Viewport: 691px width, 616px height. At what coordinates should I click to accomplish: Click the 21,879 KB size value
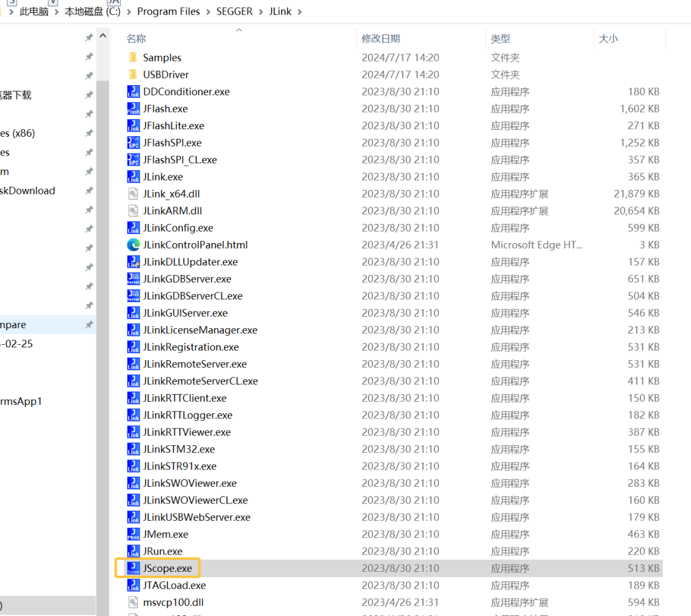point(637,194)
